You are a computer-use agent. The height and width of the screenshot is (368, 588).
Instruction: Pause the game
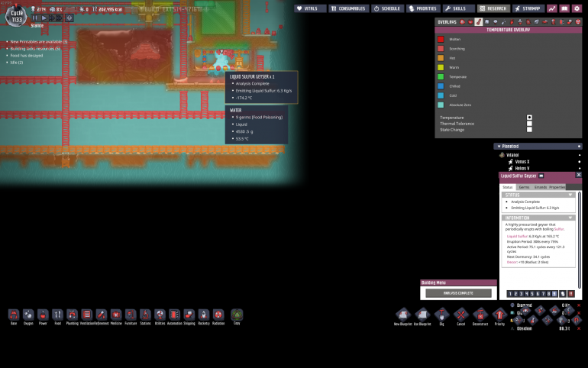pyautogui.click(x=35, y=18)
